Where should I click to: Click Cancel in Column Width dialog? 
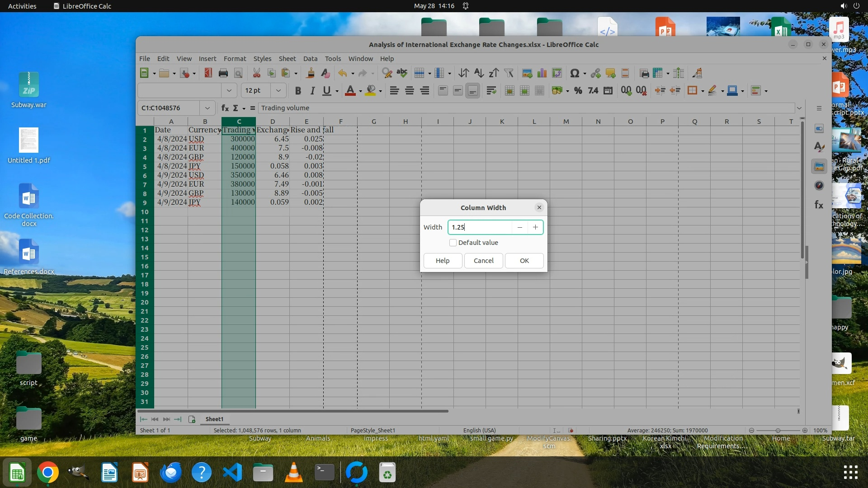tap(483, 261)
